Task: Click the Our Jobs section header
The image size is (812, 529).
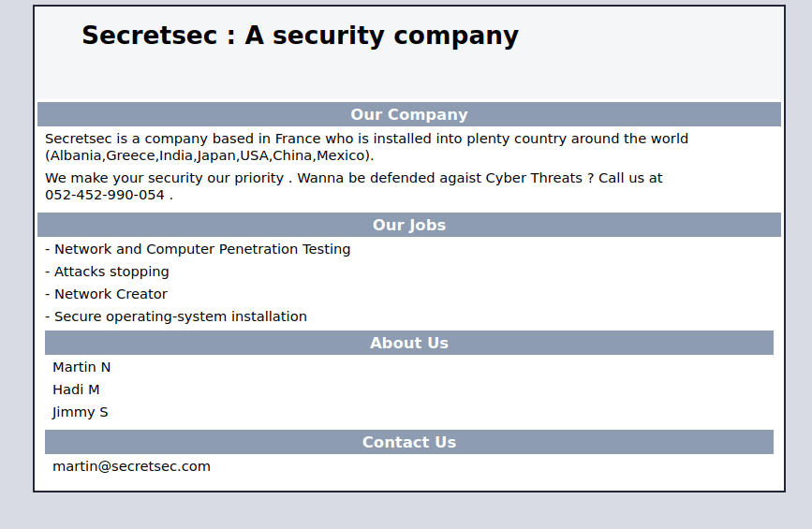Action: (408, 225)
